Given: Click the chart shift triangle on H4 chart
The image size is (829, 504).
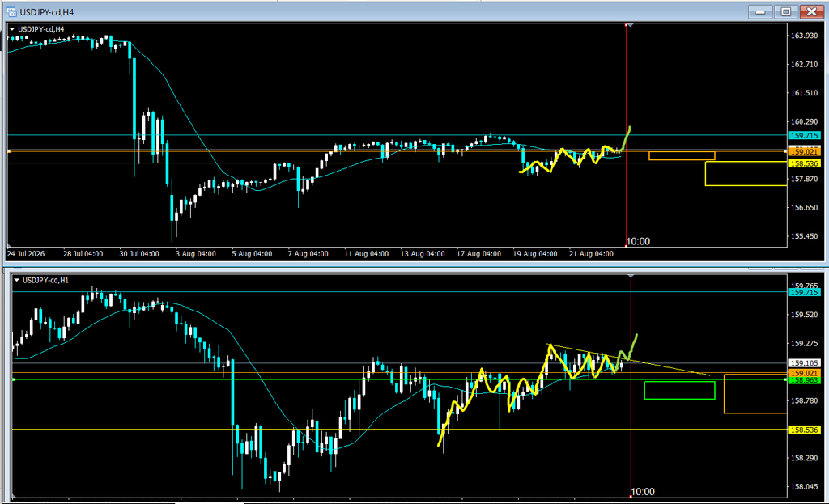Looking at the screenshot, I should pos(630,25).
